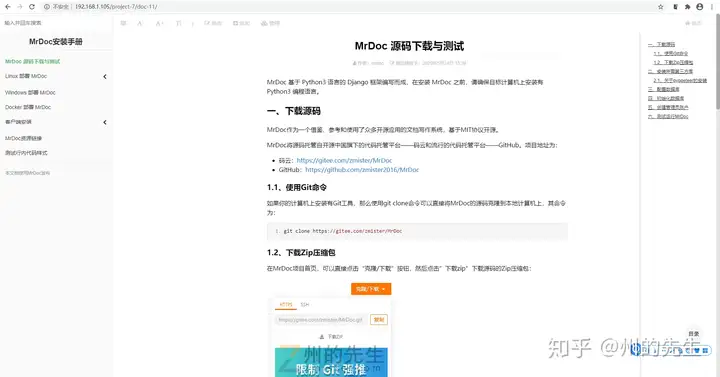The image size is (720, 377).
Task: Open the gitee.com/zmister/MrDoc link
Action: (344, 160)
